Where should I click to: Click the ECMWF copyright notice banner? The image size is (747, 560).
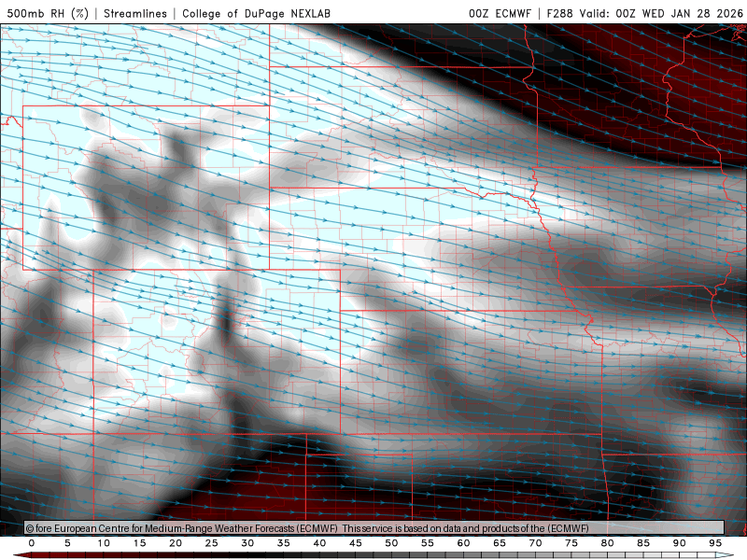374,528
